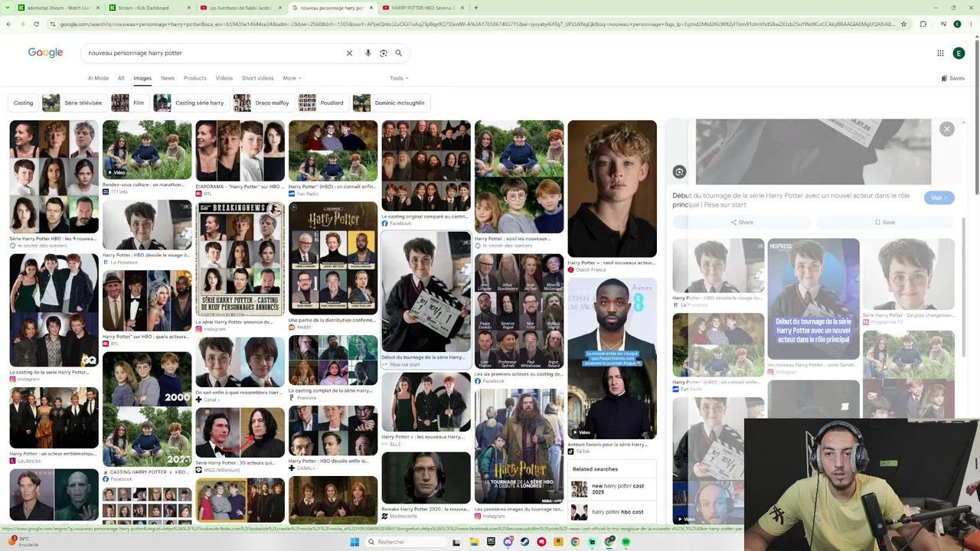Open Steam from the taskbar
This screenshot has height=551, width=980.
[524, 542]
